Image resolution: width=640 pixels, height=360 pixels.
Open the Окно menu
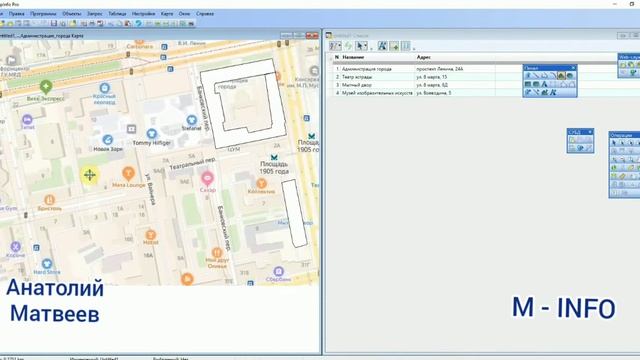pos(184,13)
